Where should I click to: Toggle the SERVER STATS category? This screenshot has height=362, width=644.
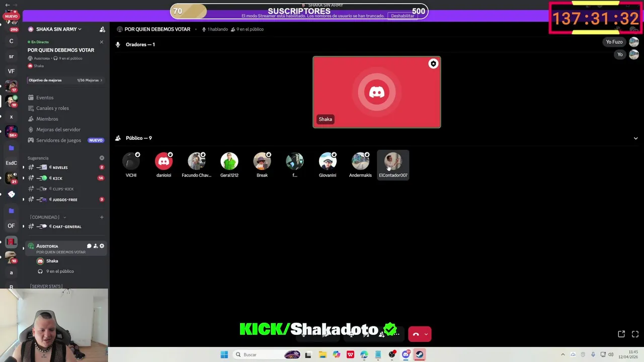pyautogui.click(x=46, y=286)
